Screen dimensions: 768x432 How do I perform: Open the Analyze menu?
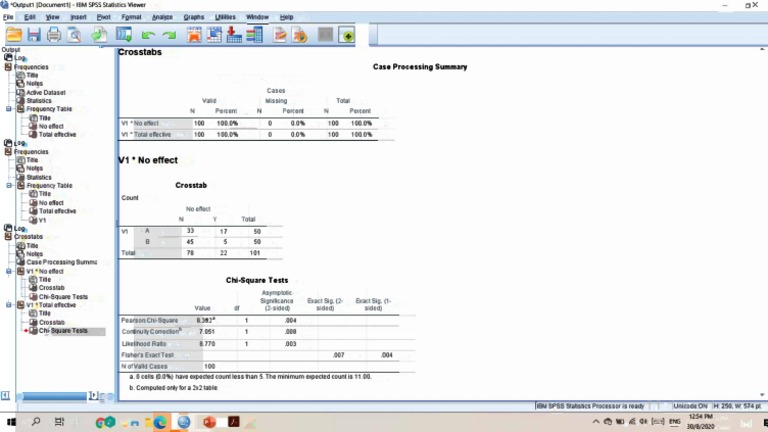(162, 17)
